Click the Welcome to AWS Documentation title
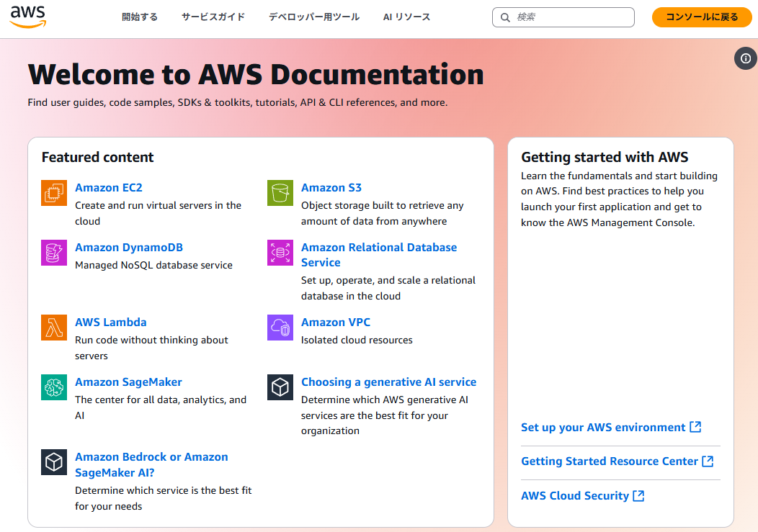Viewport: 758px width, 532px height. click(257, 74)
